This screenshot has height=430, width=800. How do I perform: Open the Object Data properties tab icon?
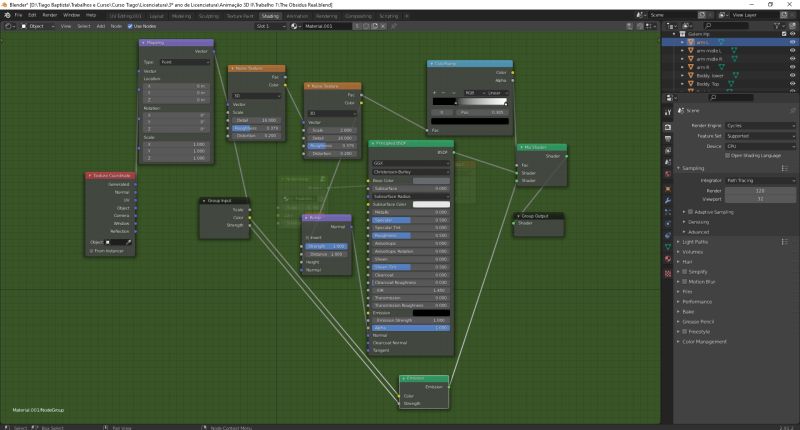(x=668, y=247)
